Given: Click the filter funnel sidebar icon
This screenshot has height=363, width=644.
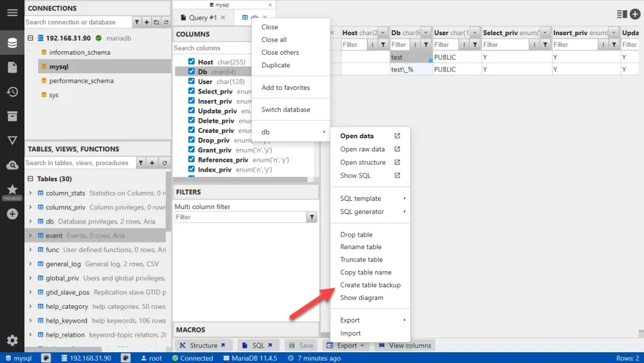Looking at the screenshot, I should [x=12, y=141].
